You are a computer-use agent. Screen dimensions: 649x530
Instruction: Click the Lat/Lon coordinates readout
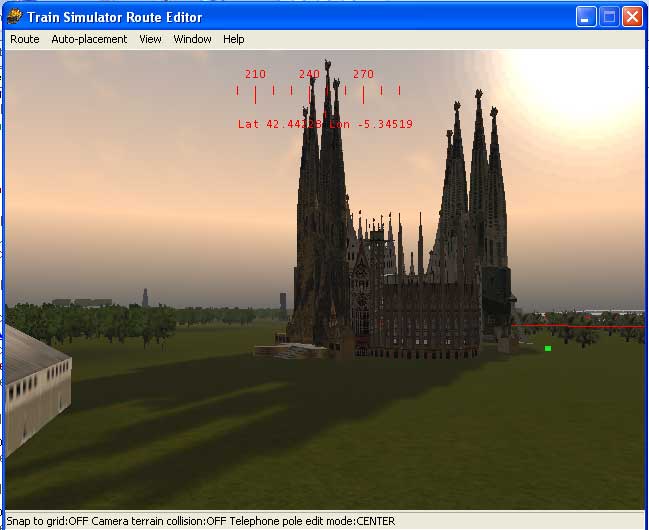(x=325, y=125)
